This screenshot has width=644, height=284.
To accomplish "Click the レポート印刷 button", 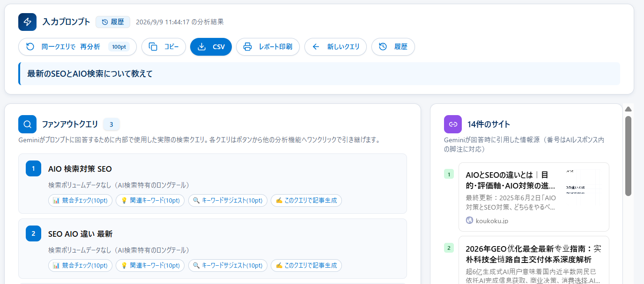I will pos(267,47).
